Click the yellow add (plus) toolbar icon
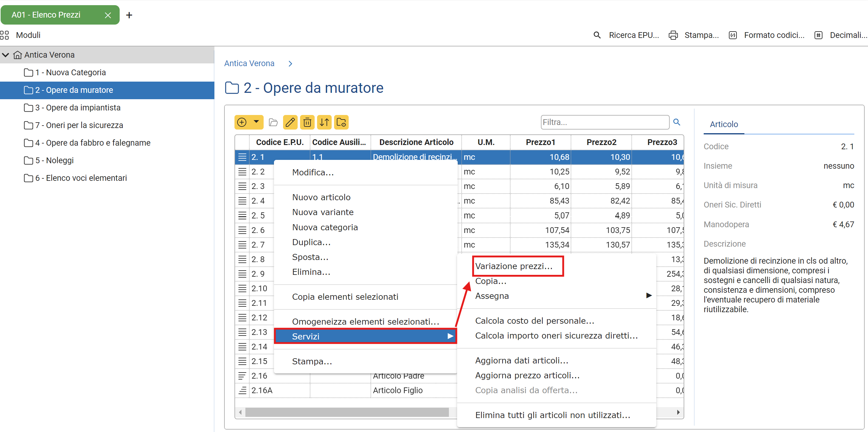This screenshot has height=432, width=868. click(x=242, y=122)
